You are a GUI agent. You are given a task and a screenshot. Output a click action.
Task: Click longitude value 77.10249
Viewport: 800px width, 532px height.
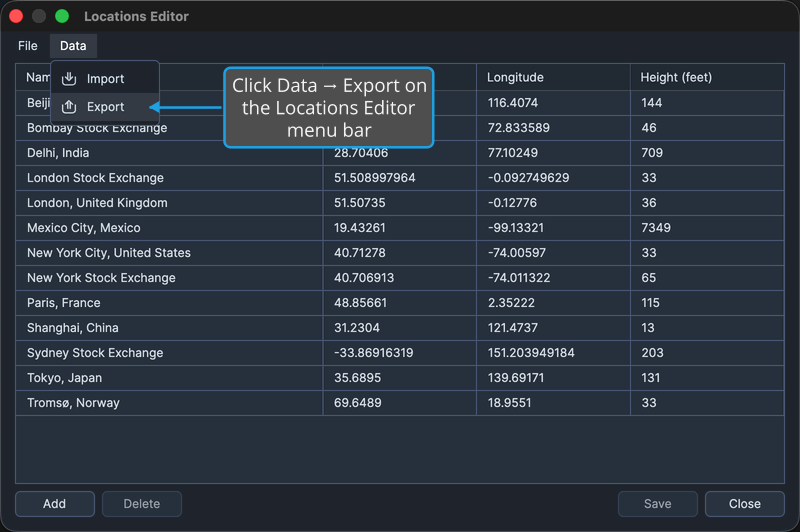[513, 153]
